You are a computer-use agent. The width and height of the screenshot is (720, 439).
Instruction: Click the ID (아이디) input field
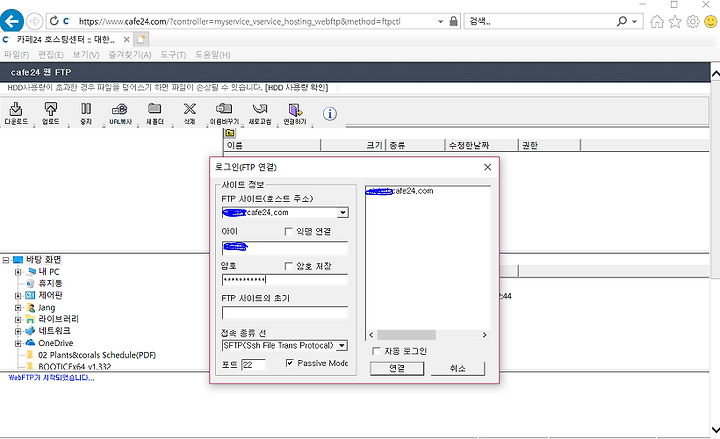tap(285, 248)
